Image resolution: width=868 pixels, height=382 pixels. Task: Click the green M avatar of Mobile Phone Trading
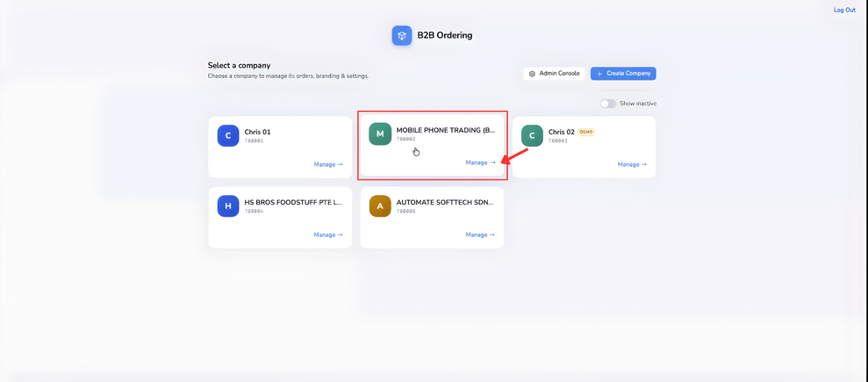[380, 133]
